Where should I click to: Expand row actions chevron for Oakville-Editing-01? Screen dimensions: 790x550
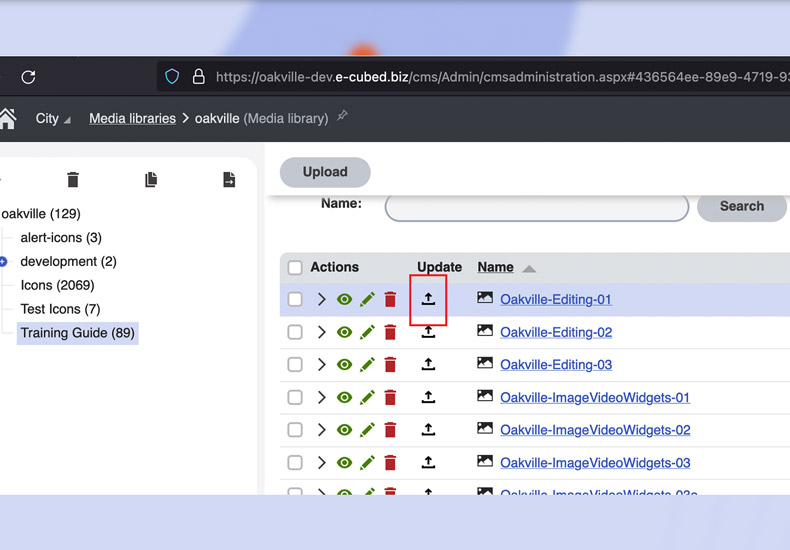[x=321, y=299]
